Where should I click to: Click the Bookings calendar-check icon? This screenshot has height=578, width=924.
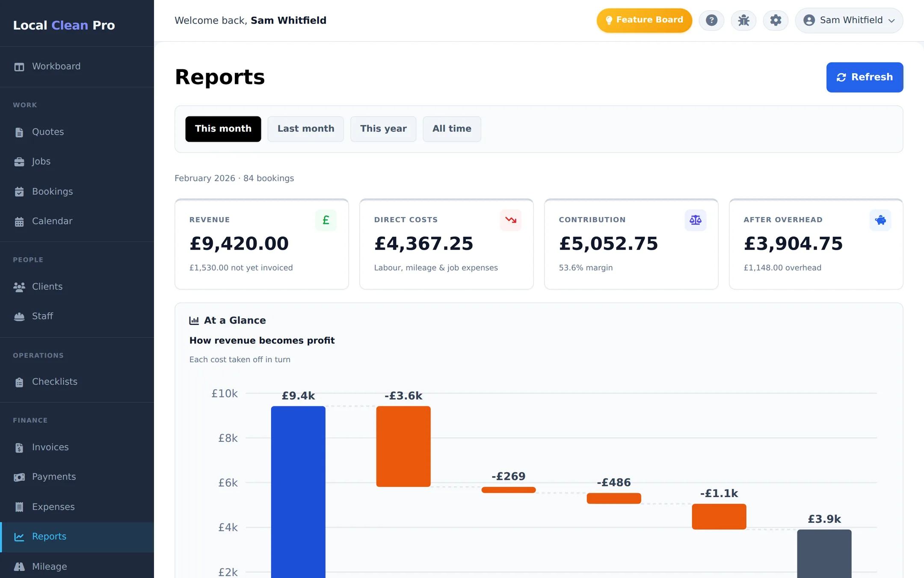tap(19, 192)
